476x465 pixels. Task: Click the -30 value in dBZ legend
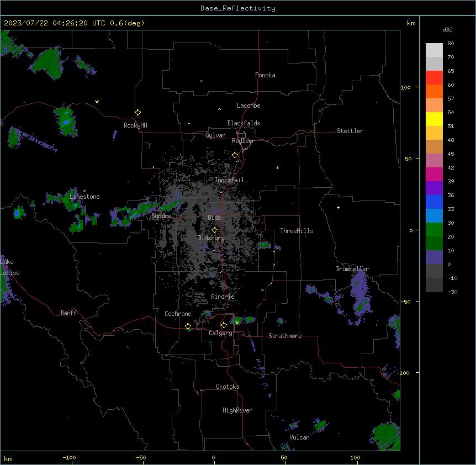coord(452,292)
